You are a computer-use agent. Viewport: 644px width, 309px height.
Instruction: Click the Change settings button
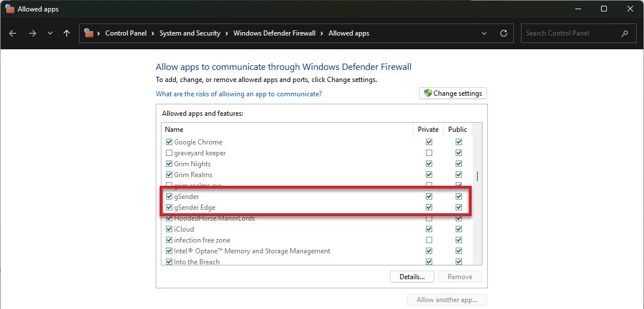click(453, 93)
